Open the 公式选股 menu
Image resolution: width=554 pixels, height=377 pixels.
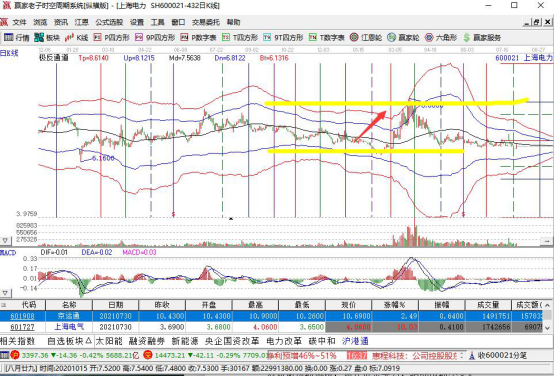click(109, 22)
